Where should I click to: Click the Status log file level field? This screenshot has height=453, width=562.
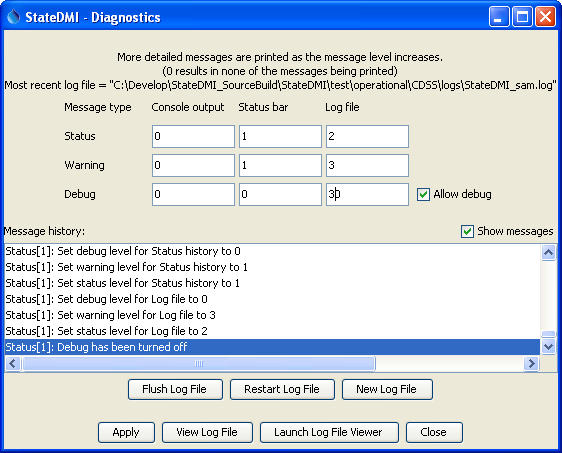click(x=367, y=136)
